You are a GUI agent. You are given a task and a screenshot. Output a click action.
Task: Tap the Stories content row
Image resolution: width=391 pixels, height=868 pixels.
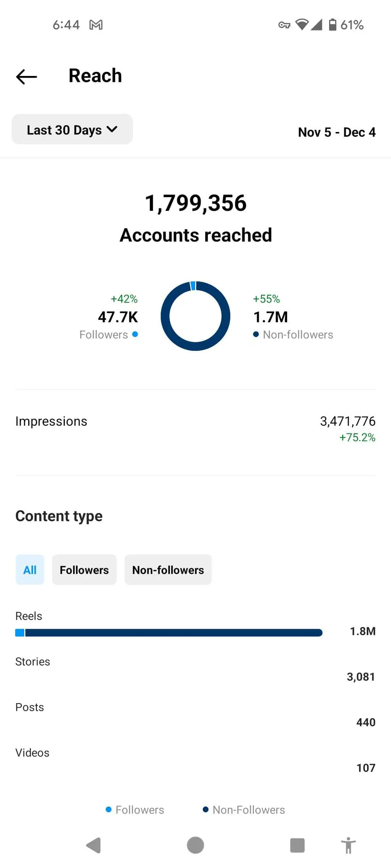tap(195, 669)
